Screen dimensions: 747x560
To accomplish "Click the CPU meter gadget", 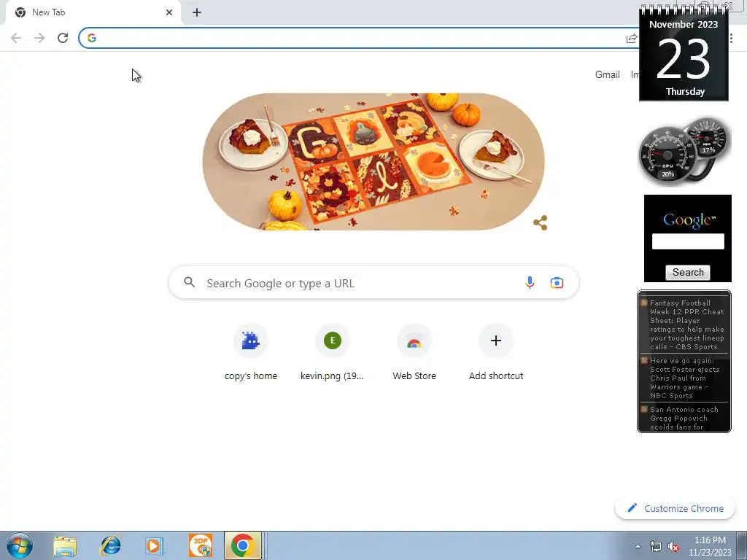I will click(667, 156).
